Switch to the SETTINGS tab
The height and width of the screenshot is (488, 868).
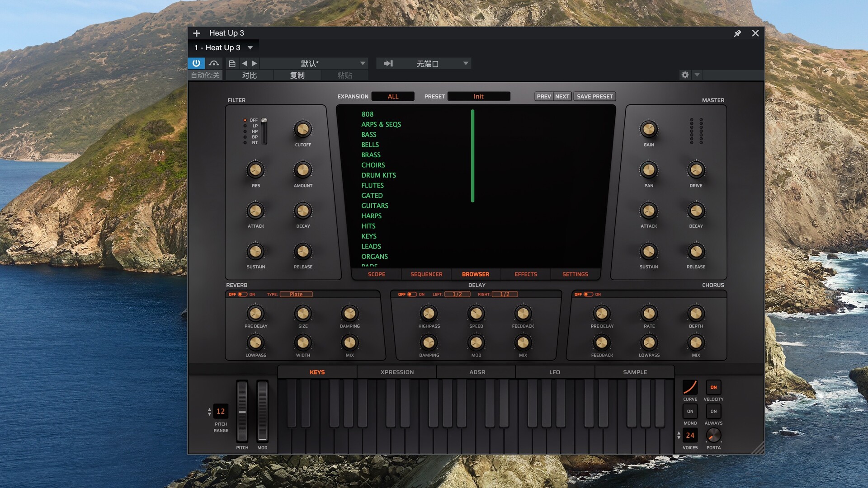tap(575, 274)
